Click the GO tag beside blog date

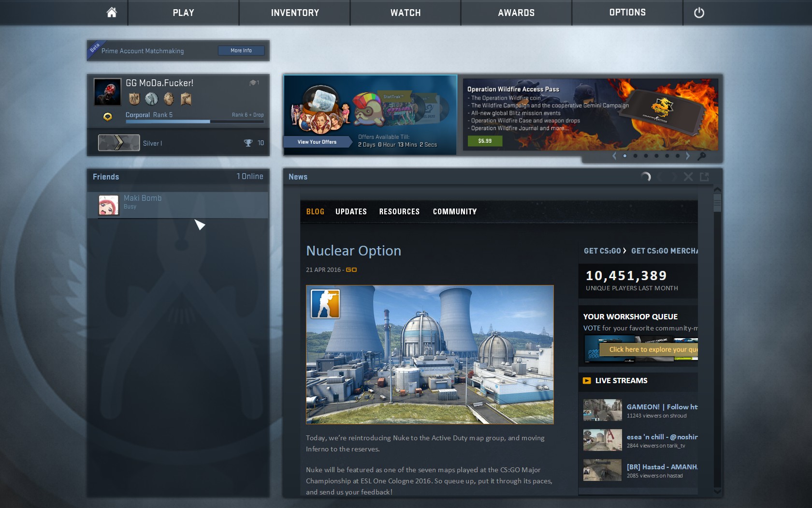click(x=351, y=270)
